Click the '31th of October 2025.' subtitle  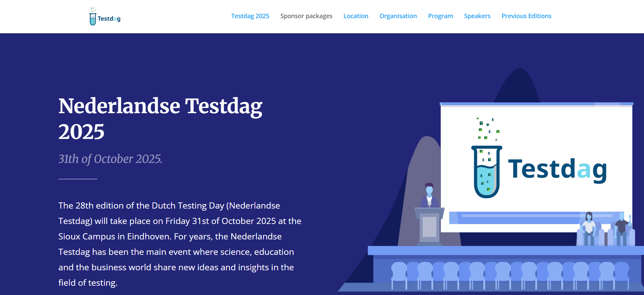(x=110, y=159)
